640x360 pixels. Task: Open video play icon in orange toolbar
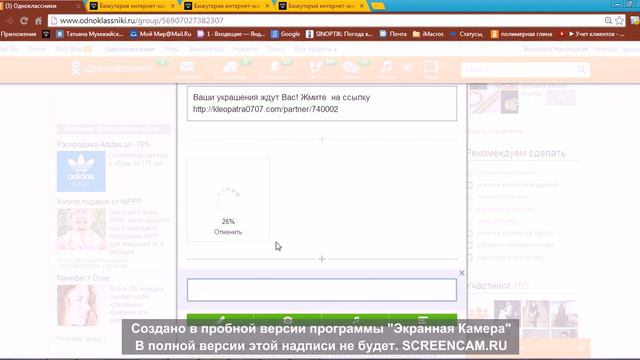407,67
